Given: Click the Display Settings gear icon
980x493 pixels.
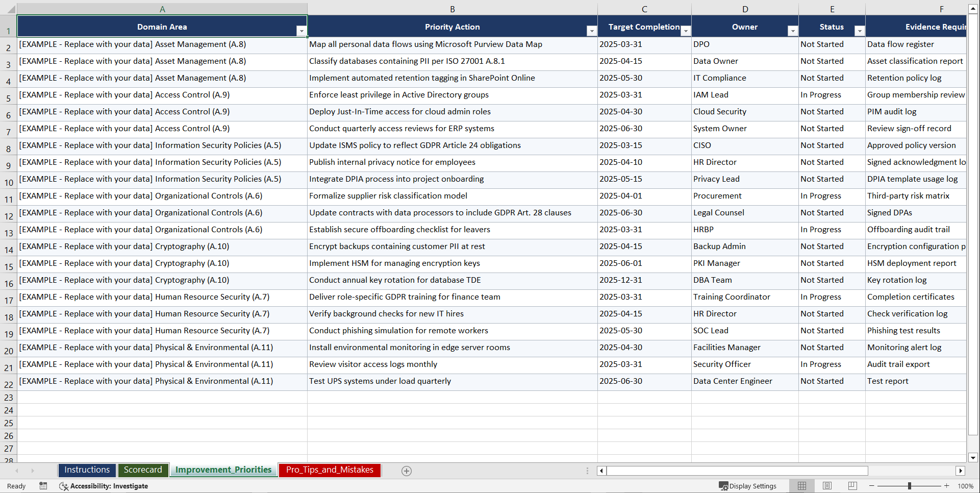Looking at the screenshot, I should [x=723, y=486].
